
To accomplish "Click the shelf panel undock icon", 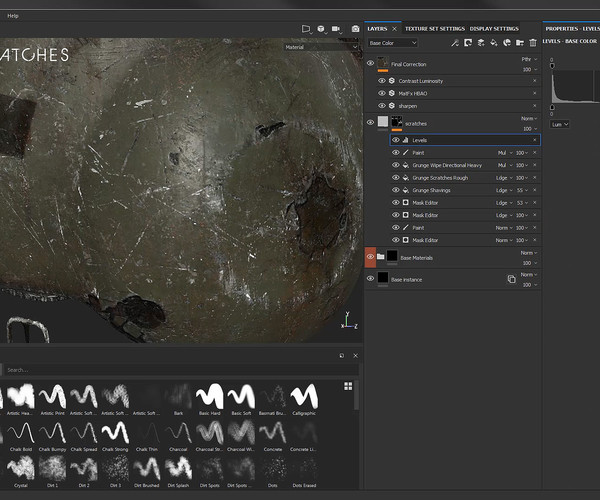I will [342, 356].
